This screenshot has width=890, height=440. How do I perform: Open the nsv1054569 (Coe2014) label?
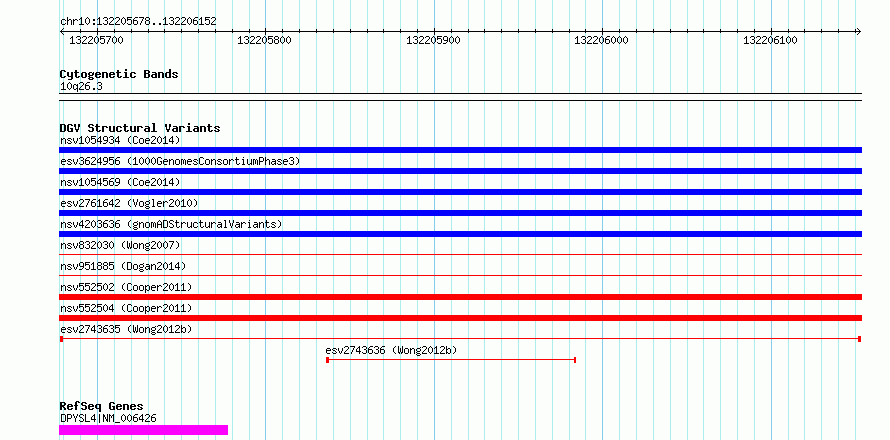(120, 182)
